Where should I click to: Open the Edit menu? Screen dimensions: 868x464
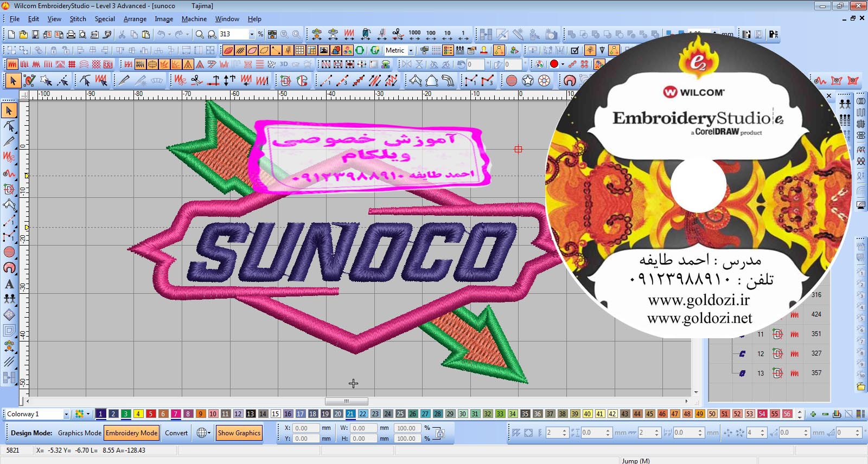[34, 19]
